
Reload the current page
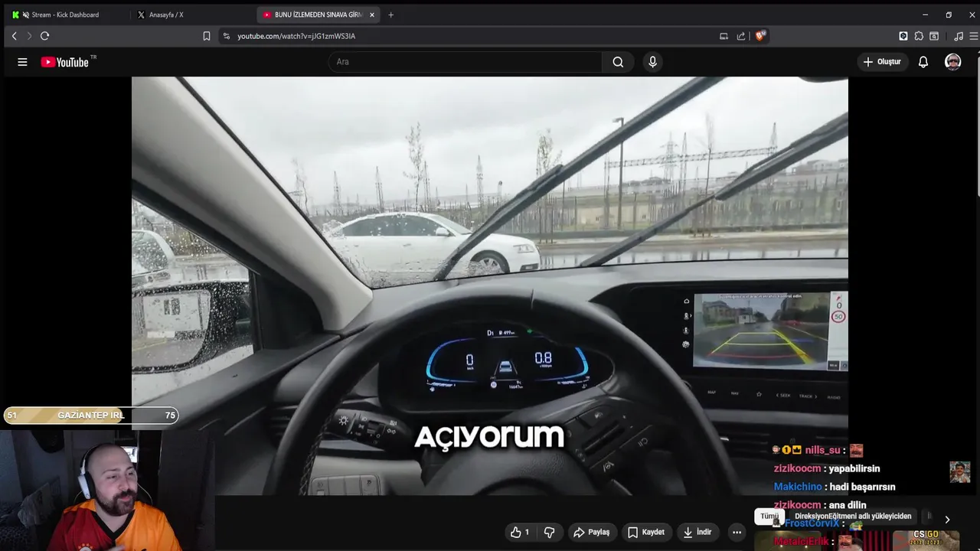[x=45, y=36]
